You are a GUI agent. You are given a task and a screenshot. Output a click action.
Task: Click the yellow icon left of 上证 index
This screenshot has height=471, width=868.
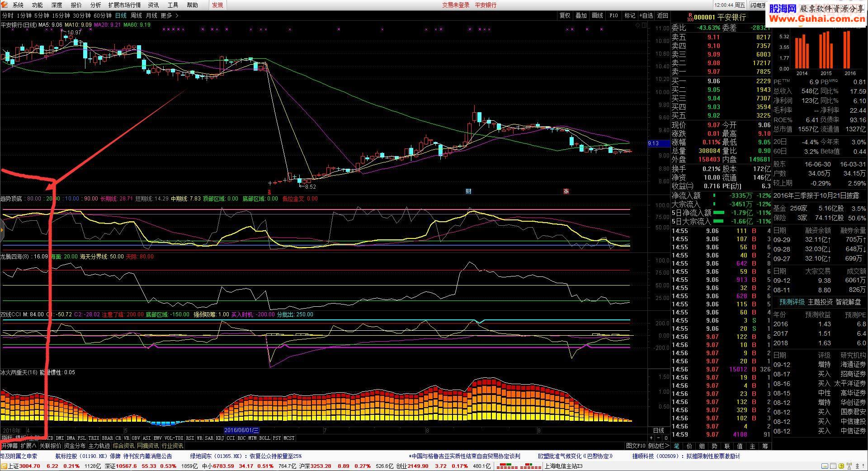click(x=4, y=466)
